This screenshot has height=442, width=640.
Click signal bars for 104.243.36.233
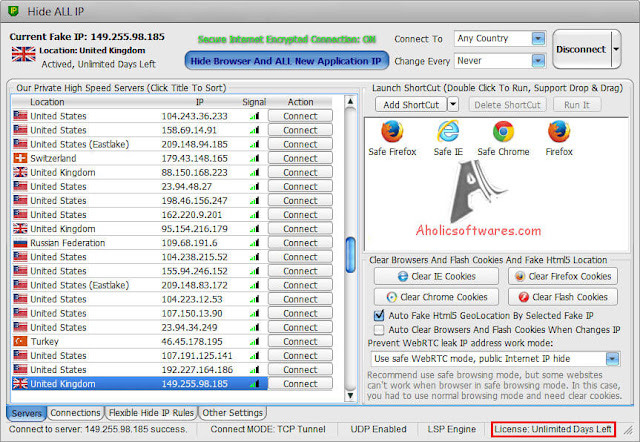coord(255,116)
